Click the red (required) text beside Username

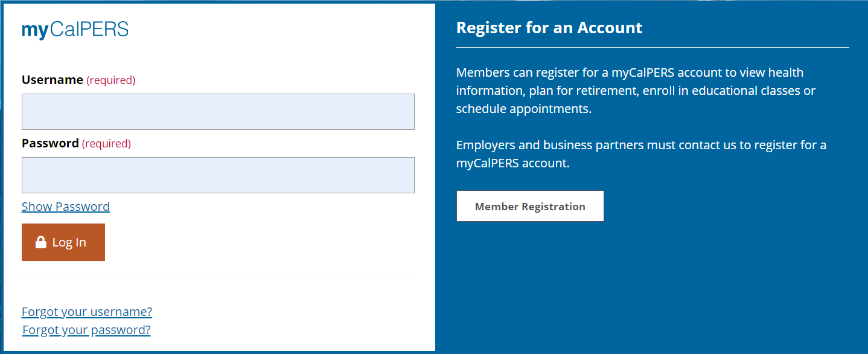pyautogui.click(x=111, y=80)
